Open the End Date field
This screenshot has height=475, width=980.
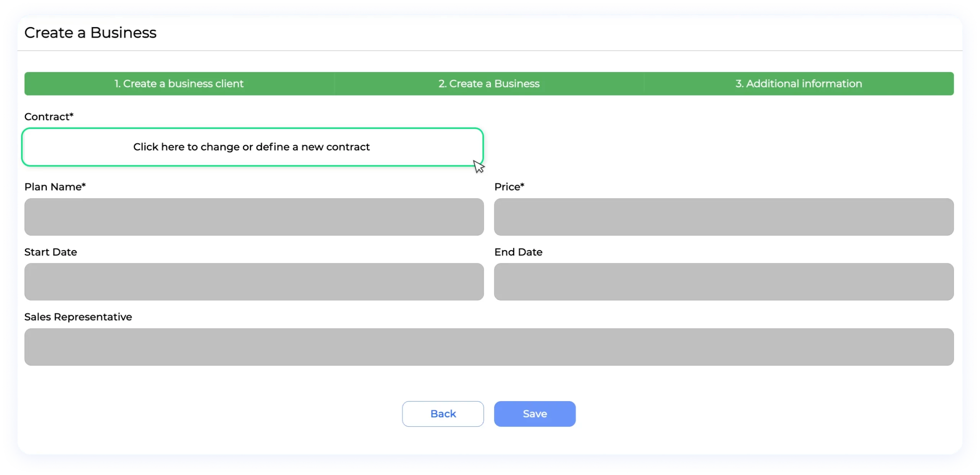point(724,282)
